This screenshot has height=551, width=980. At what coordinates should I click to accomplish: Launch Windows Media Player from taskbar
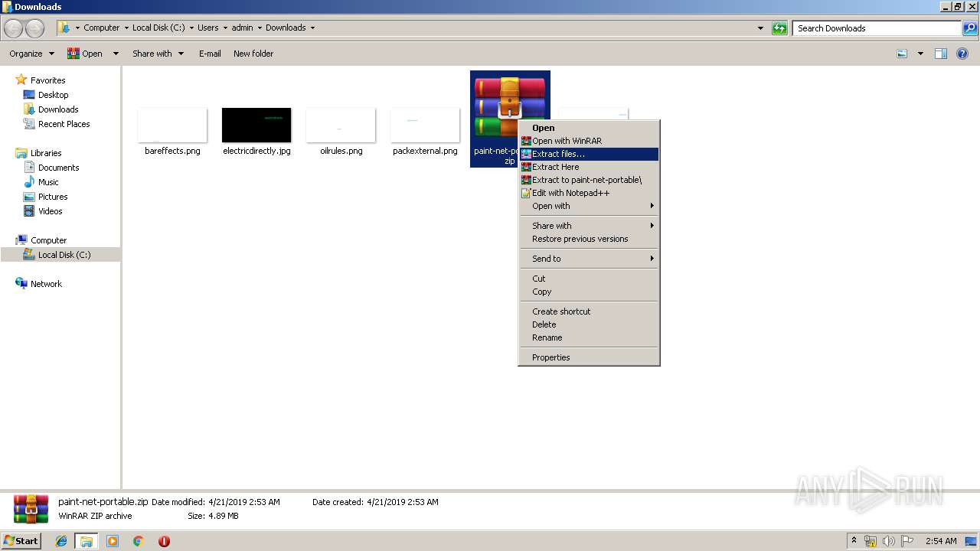(113, 541)
